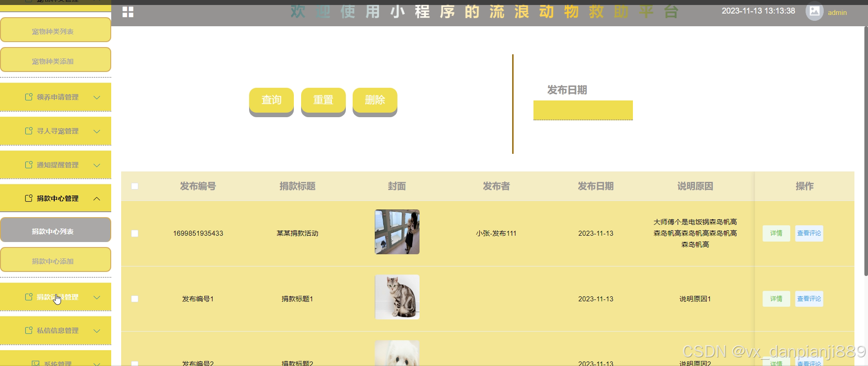868x366 pixels.
Task: Click cell 捐款标题1
Action: 297,299
